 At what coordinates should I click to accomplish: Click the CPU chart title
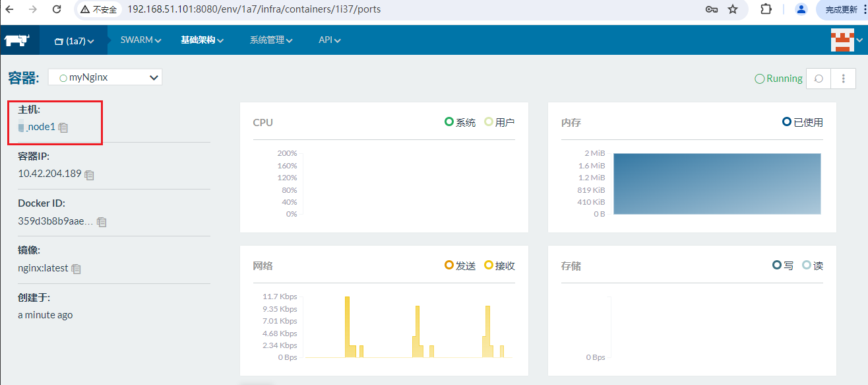[x=263, y=122]
